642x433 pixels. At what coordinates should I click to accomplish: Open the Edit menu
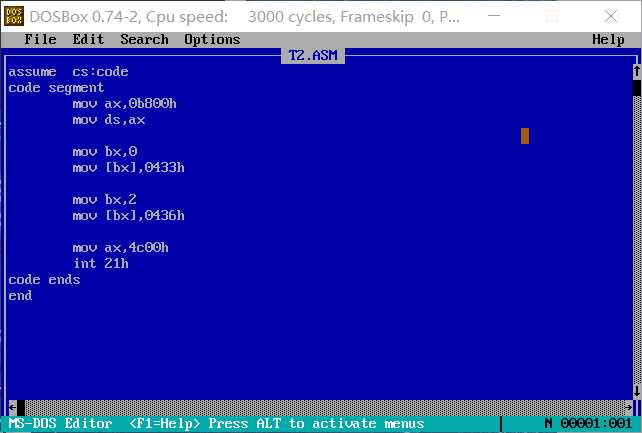(88, 40)
